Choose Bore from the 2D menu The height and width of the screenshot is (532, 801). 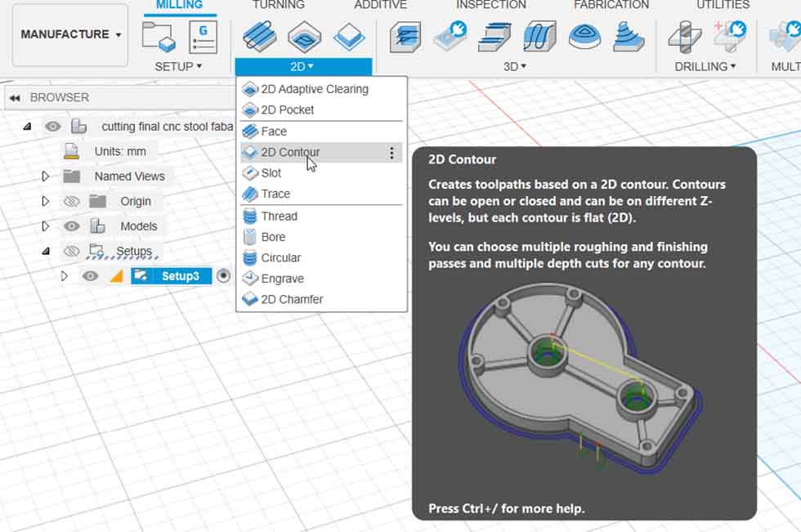click(x=321, y=237)
